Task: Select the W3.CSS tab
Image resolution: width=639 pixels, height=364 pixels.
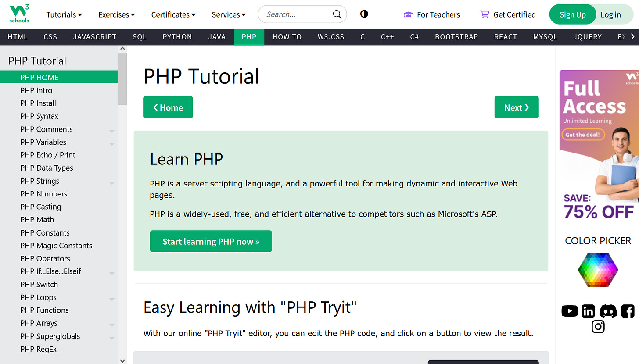Action: click(331, 37)
